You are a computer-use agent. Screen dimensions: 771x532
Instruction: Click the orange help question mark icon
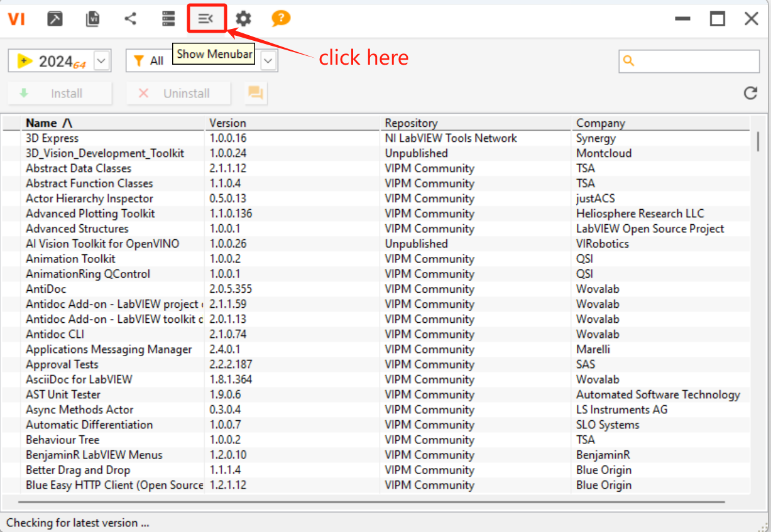(x=281, y=19)
